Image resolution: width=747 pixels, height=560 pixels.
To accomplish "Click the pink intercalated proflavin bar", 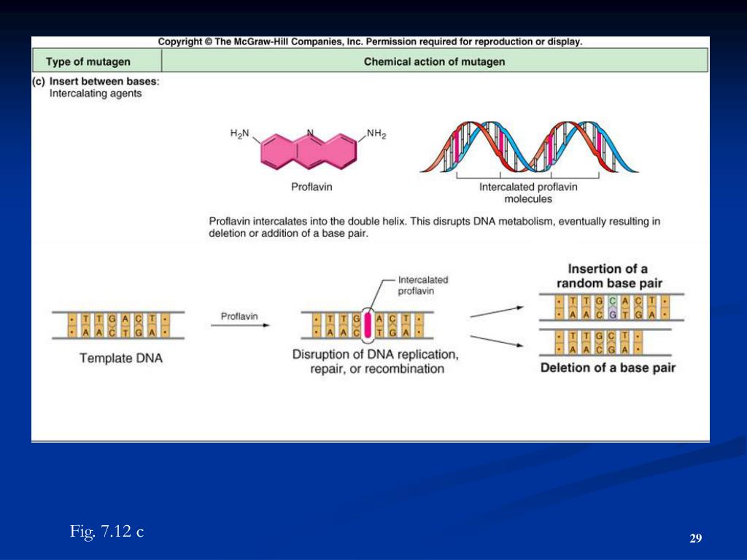I will coord(368,325).
